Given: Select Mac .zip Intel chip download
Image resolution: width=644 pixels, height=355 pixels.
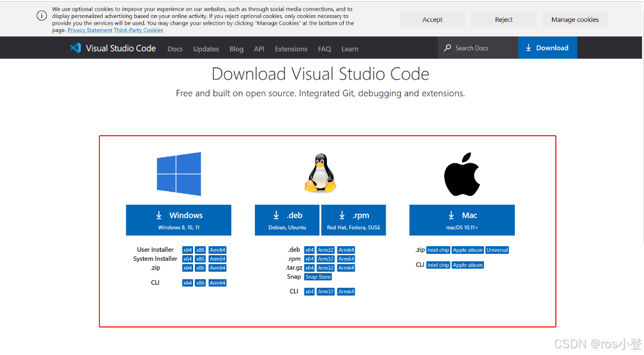Looking at the screenshot, I should click(439, 250).
